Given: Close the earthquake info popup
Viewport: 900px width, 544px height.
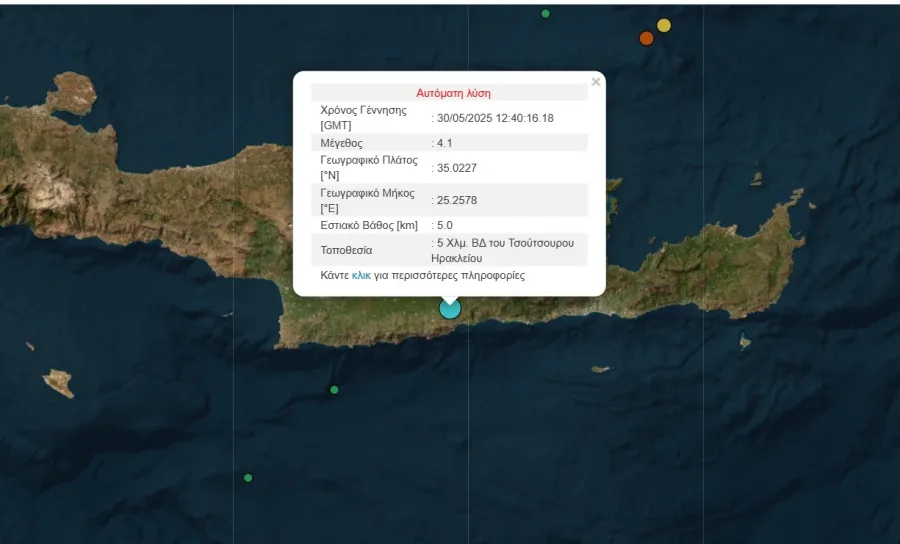Looking at the screenshot, I should click(x=596, y=82).
